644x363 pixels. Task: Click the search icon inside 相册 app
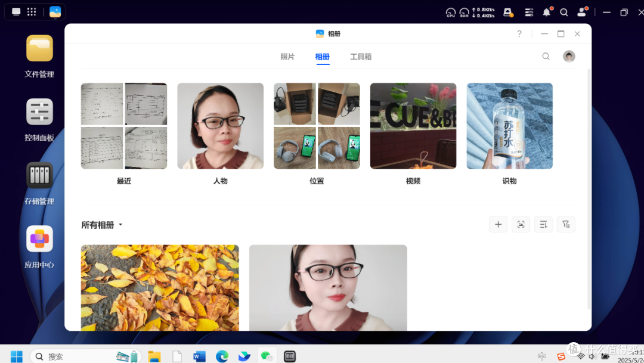coord(546,56)
